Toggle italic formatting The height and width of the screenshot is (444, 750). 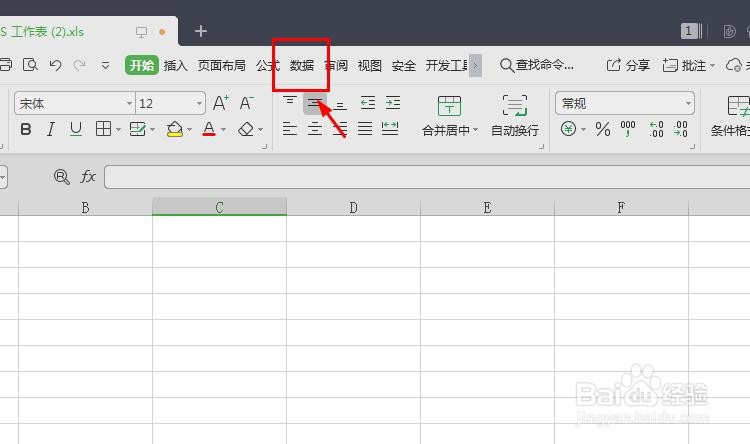point(51,129)
